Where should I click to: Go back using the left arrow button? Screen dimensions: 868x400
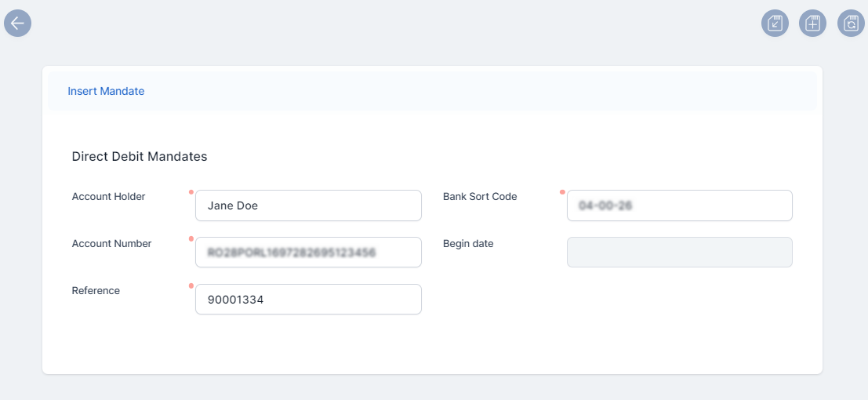[17, 23]
